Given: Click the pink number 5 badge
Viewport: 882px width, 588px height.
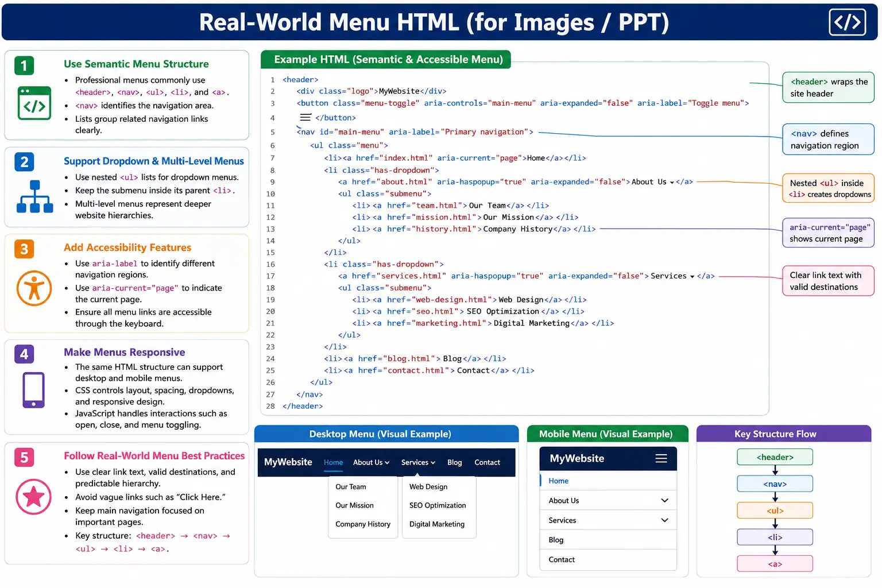Looking at the screenshot, I should (x=24, y=458).
